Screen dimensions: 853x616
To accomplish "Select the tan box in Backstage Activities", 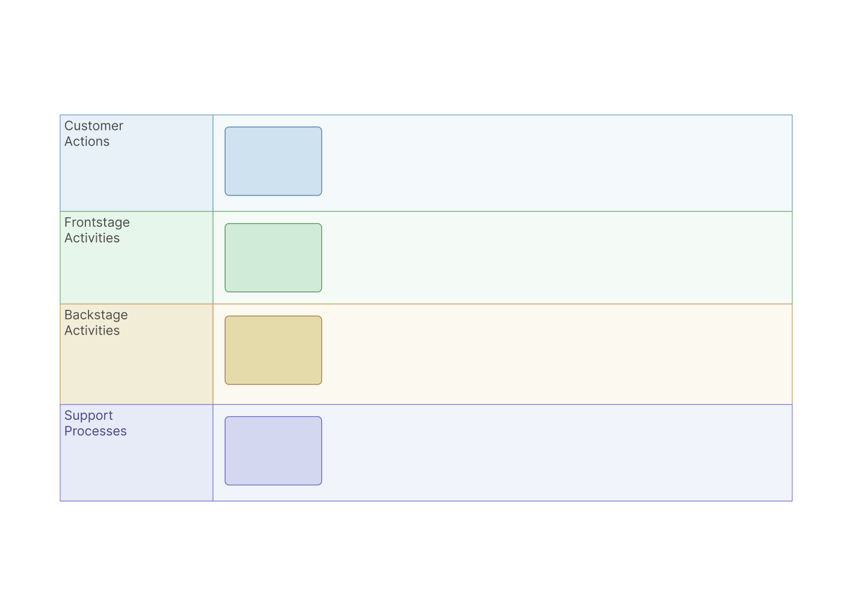I will click(x=273, y=350).
